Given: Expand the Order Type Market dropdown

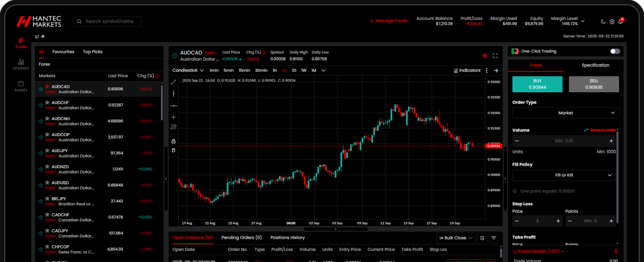Looking at the screenshot, I should coord(565,113).
